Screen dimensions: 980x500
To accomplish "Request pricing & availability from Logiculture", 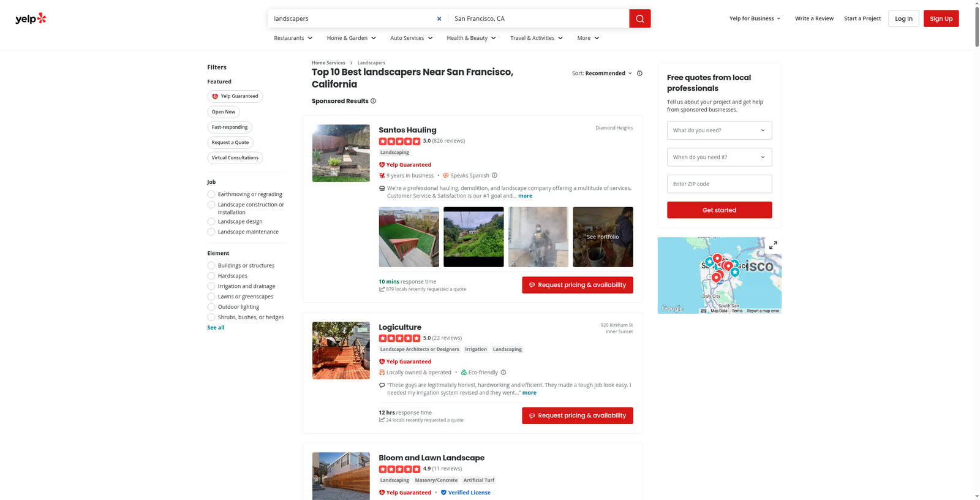I will [x=577, y=415].
